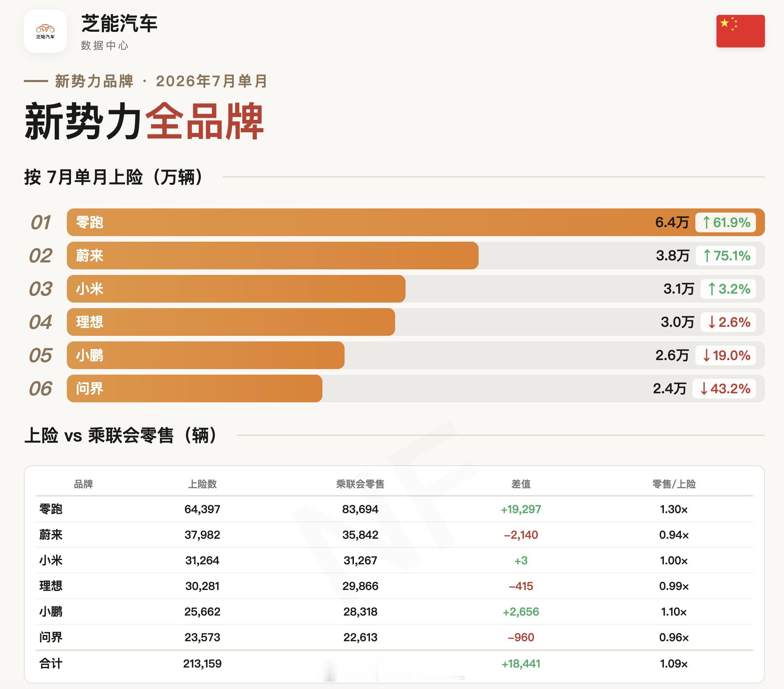Viewport: 784px width, 689px height.
Task: Click the +3 difference cell
Action: 521,561
